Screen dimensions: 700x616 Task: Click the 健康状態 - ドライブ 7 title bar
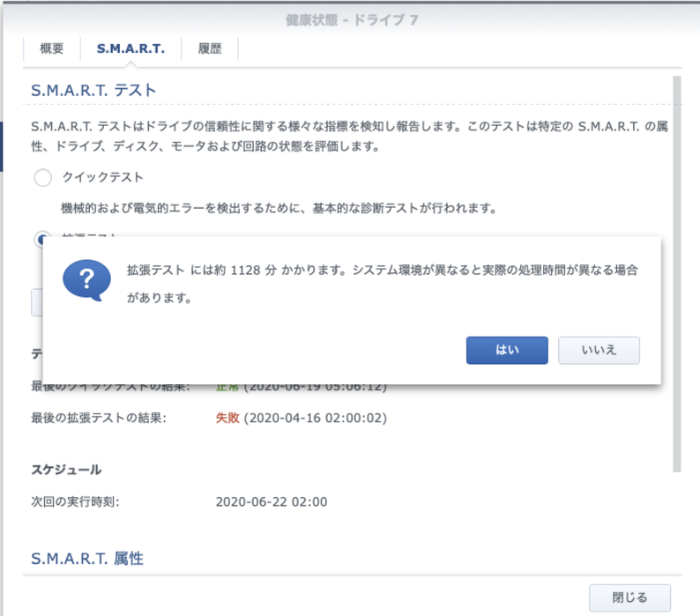pyautogui.click(x=352, y=19)
